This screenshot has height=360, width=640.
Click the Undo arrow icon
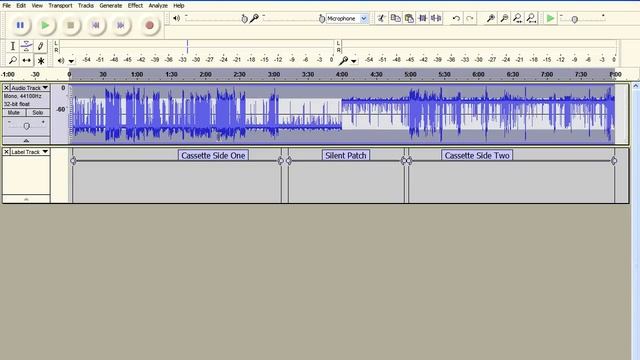click(456, 18)
